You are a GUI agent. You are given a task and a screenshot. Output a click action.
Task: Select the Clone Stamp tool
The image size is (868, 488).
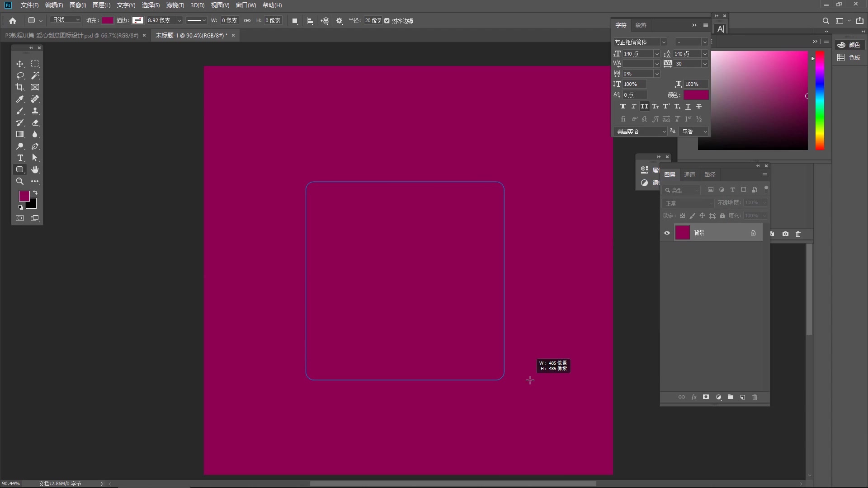(35, 111)
